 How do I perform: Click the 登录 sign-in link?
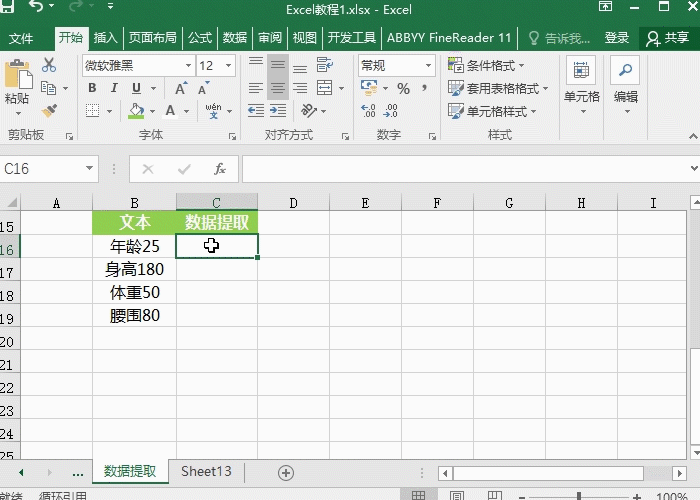617,38
